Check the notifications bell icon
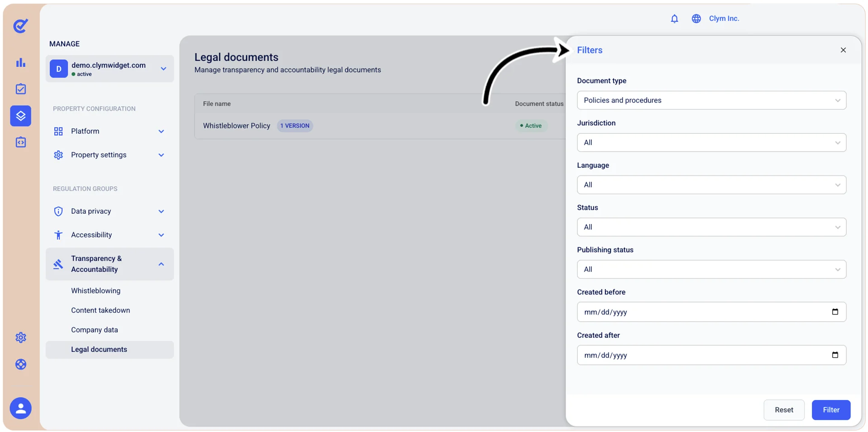868x432 pixels. click(674, 19)
